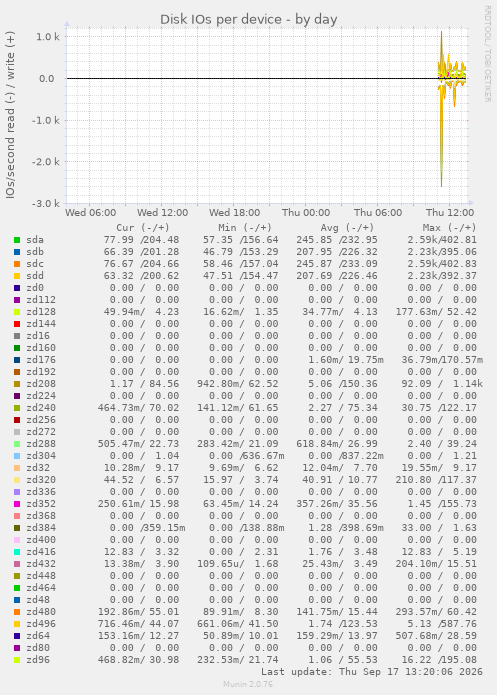The height and width of the screenshot is (695, 497).
Task: Click the 'zd352' device name label
Action: [x=41, y=504]
